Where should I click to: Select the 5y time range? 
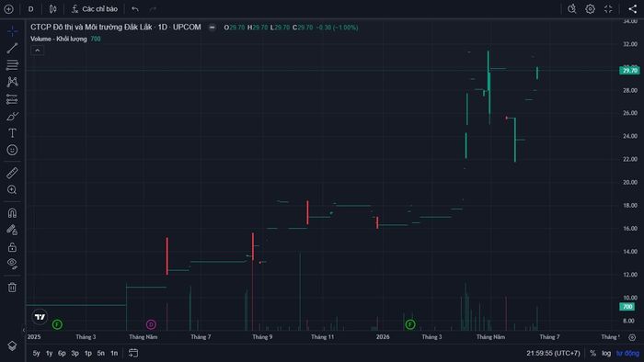click(36, 353)
